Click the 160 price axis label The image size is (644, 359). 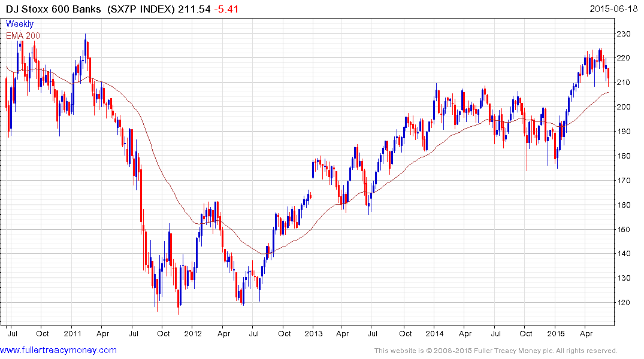coord(624,205)
